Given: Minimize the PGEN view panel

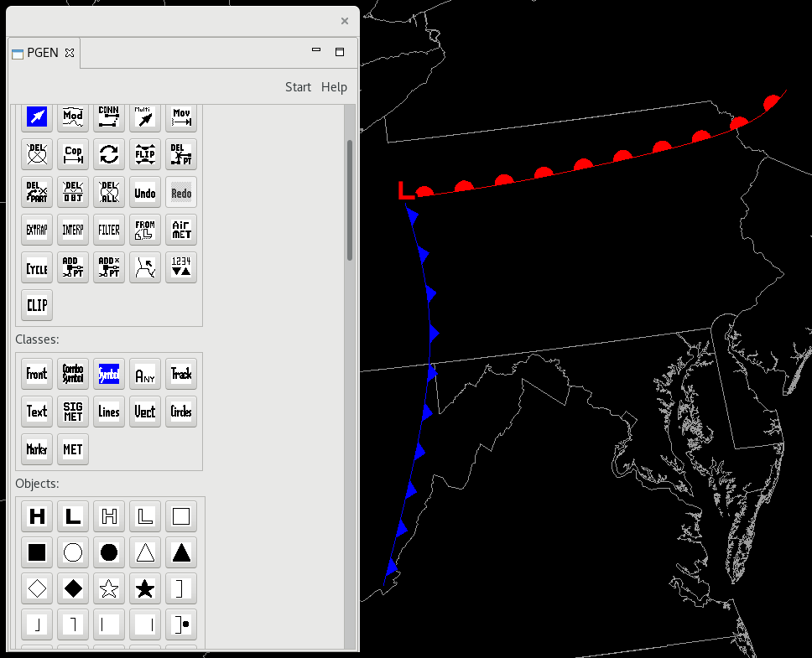Looking at the screenshot, I should [x=316, y=50].
